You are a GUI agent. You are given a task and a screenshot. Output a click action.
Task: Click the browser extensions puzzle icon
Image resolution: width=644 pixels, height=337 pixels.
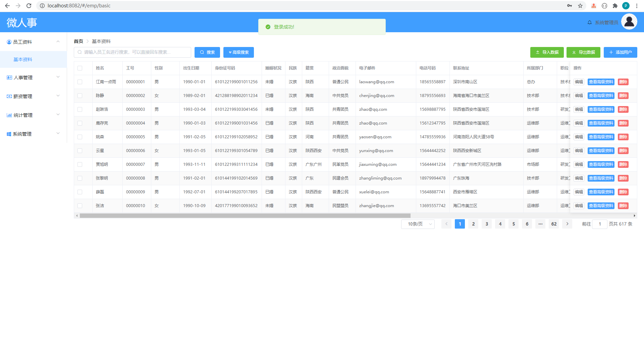point(615,6)
